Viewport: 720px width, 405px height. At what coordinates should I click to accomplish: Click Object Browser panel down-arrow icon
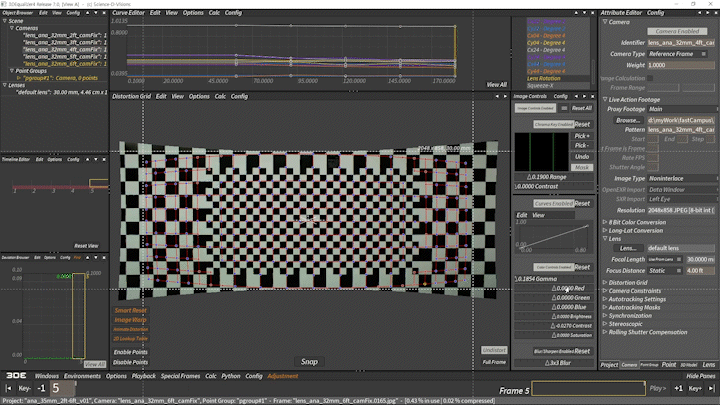click(x=96, y=13)
